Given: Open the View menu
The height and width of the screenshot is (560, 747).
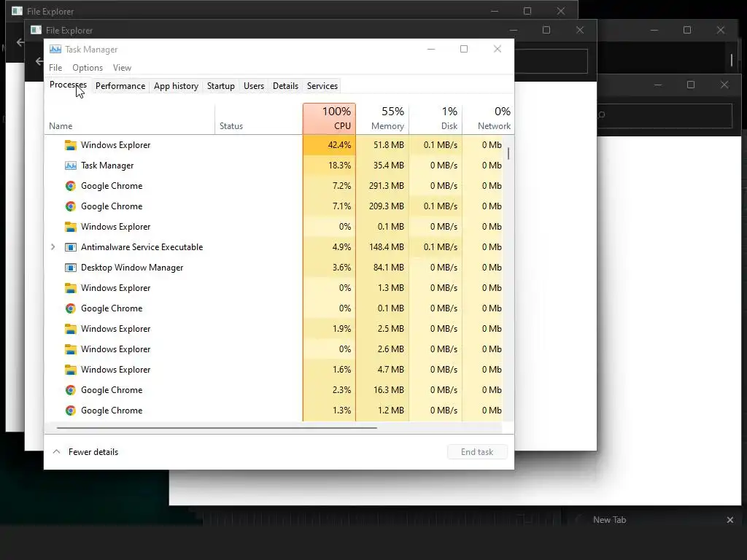Looking at the screenshot, I should click(122, 68).
